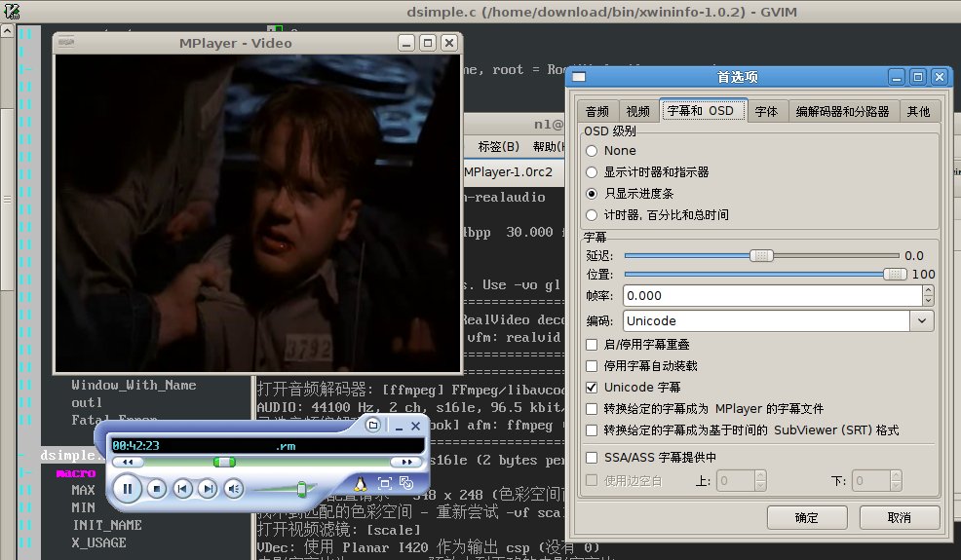Click the 上 margin number field
The image size is (961, 560).
[x=736, y=480]
